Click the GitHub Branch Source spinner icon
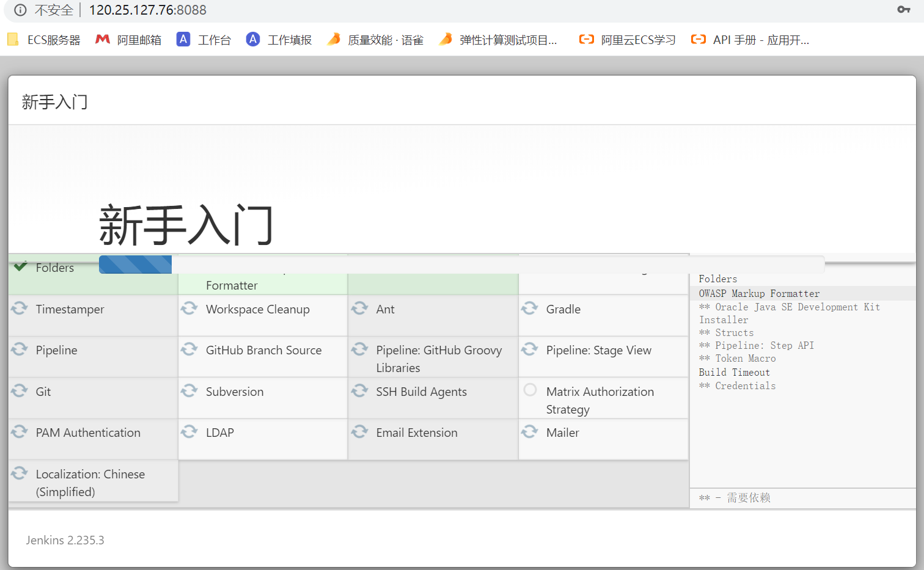 click(189, 349)
